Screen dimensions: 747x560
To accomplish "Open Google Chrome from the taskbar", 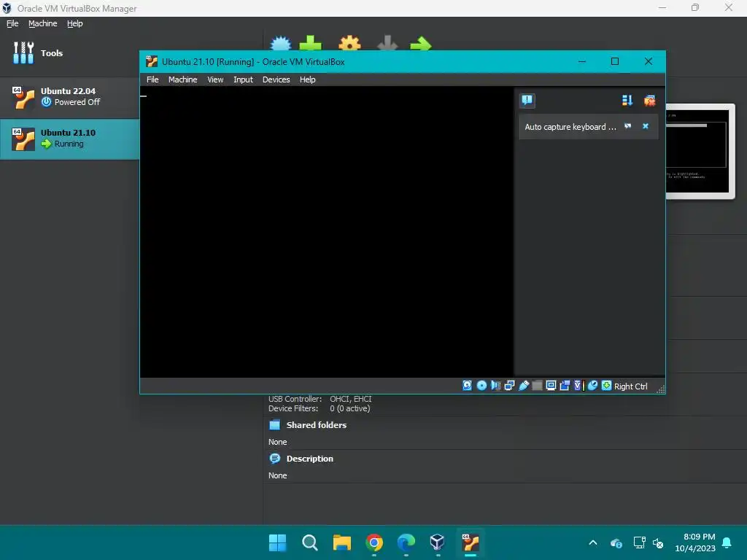I will tap(374, 542).
